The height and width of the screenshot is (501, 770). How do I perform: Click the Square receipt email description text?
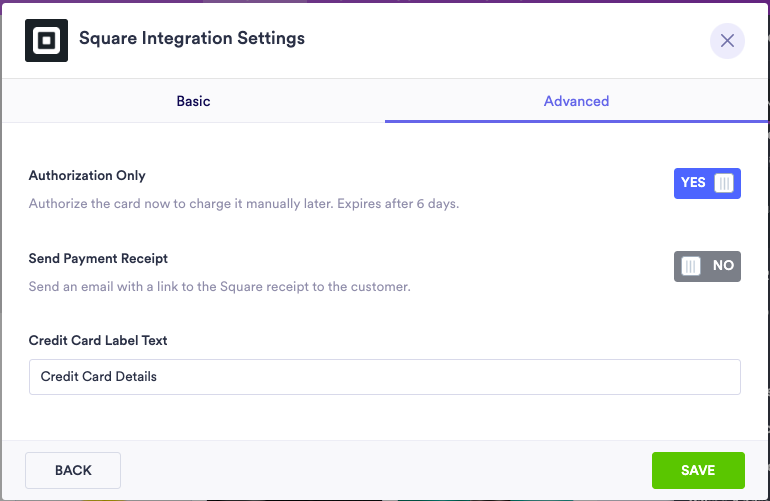(220, 287)
